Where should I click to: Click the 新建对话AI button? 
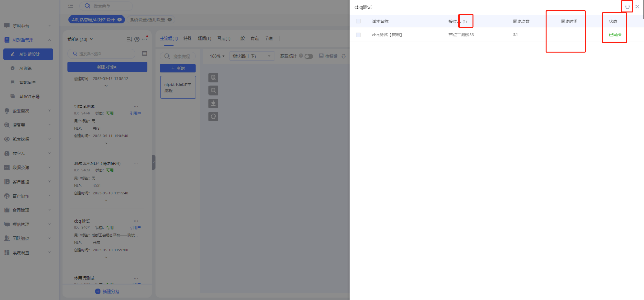point(107,67)
